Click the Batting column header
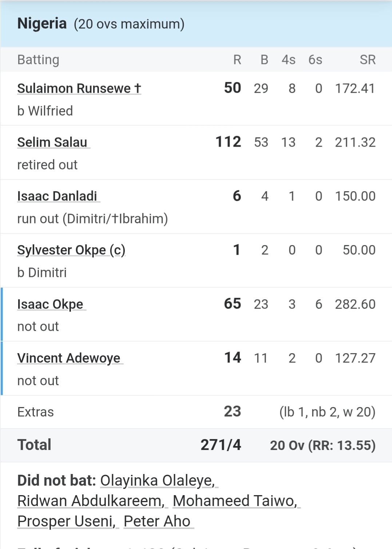 38,60
